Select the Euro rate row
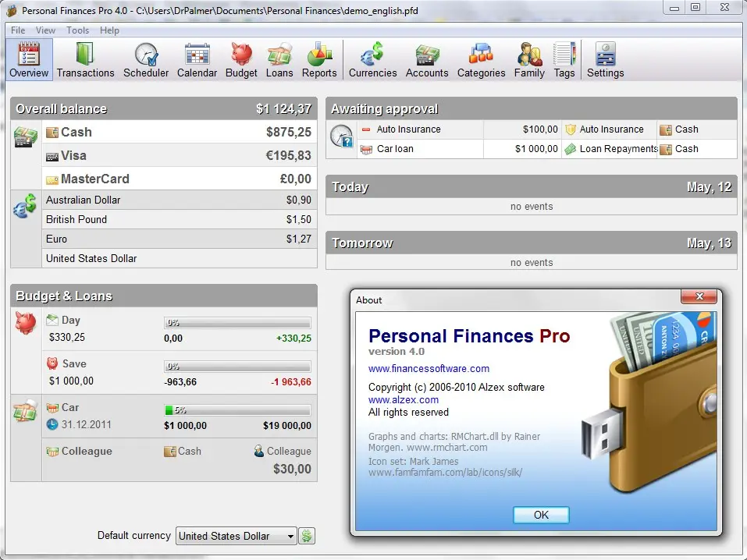747x560 pixels. pos(179,239)
